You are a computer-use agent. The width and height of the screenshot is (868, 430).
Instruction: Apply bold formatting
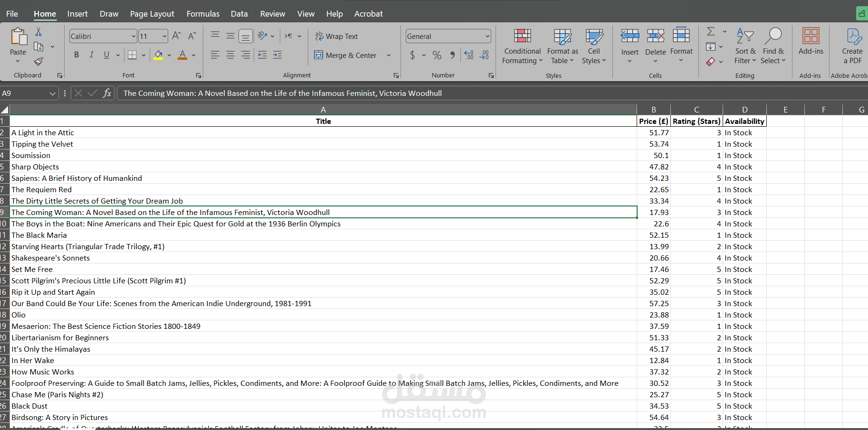[76, 55]
